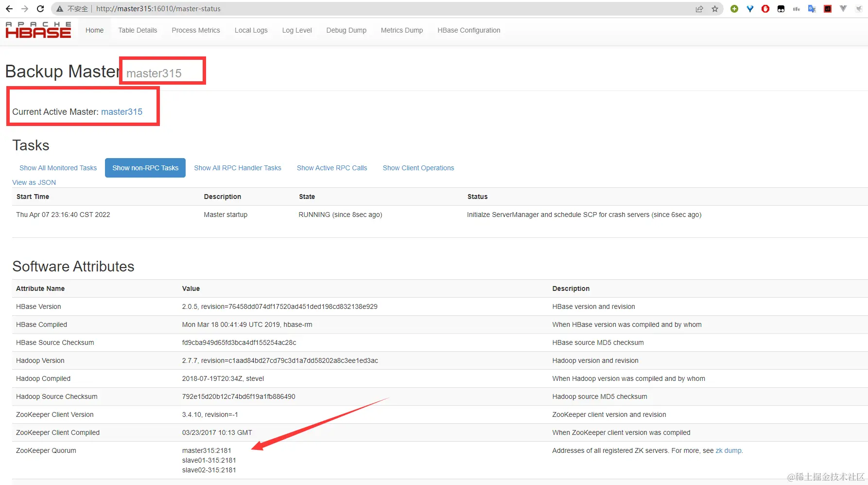
Task: Open the red stop-hand ad blocker extension
Action: coord(765,9)
